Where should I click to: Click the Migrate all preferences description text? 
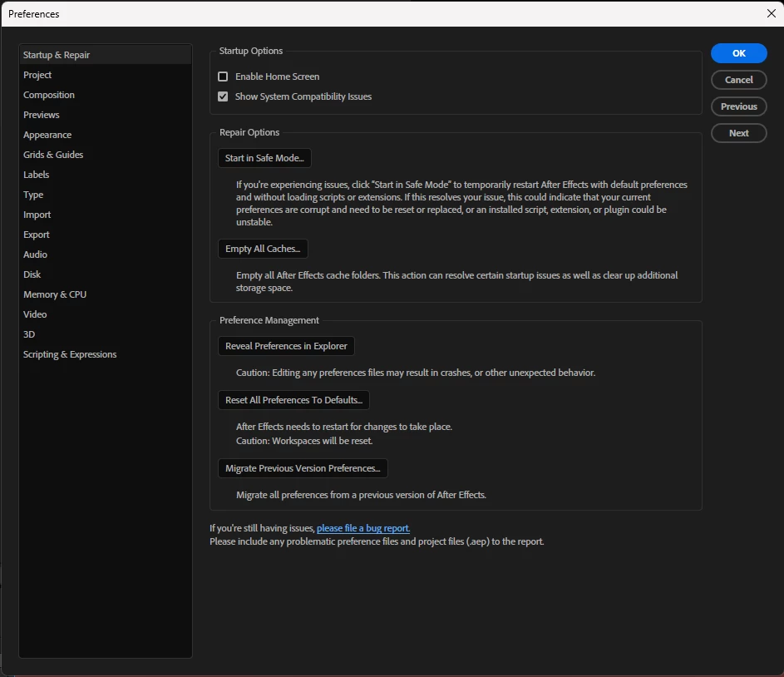point(361,495)
